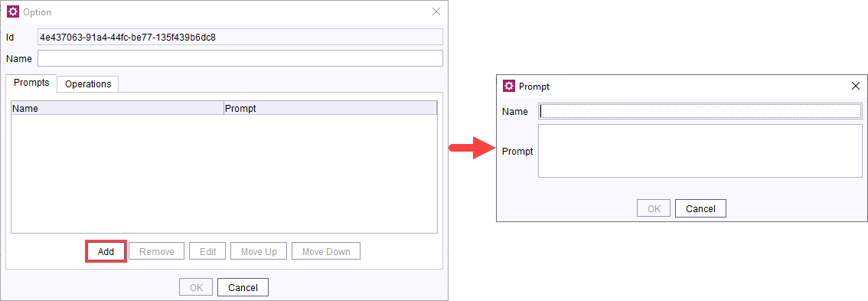Click Cancel in the Option dialog
This screenshot has height=301, width=868.
click(243, 287)
